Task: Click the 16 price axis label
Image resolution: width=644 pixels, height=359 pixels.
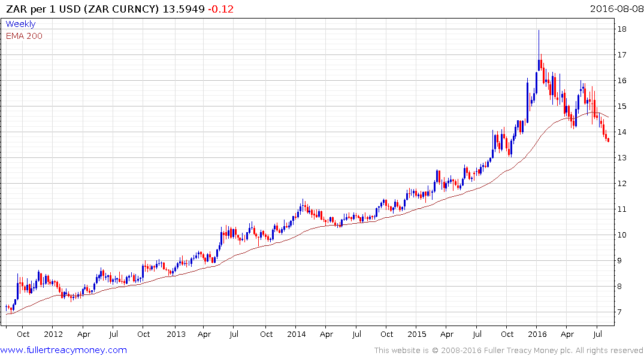Action: (621, 80)
